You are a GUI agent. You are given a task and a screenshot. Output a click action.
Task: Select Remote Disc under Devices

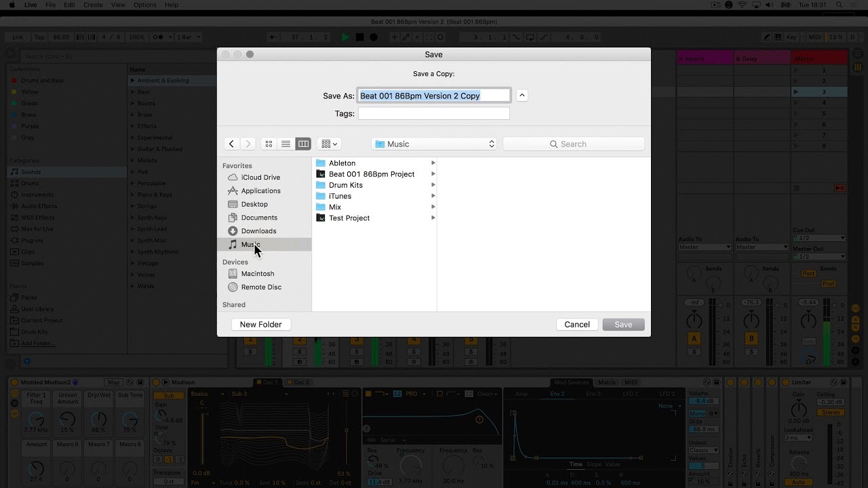coord(264,287)
